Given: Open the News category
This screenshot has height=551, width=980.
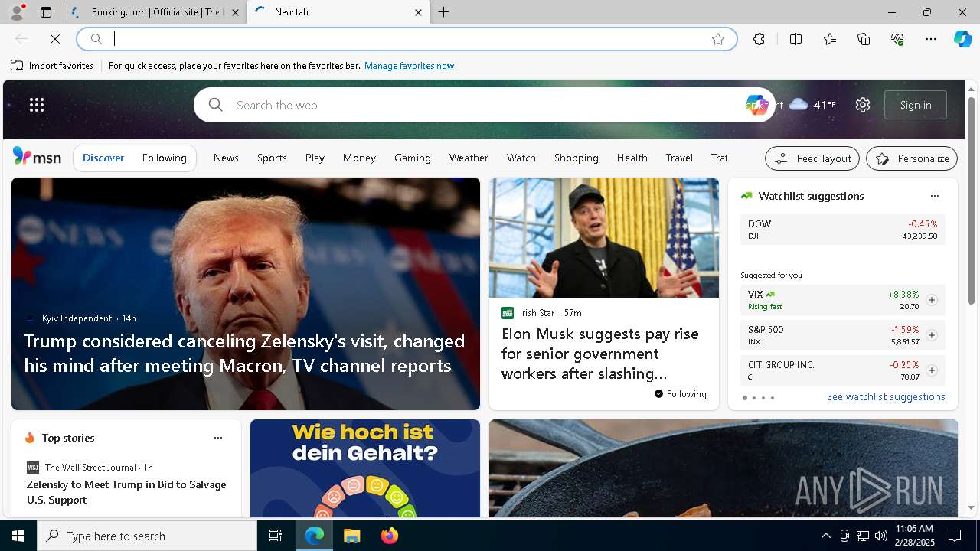Looking at the screenshot, I should tap(226, 158).
